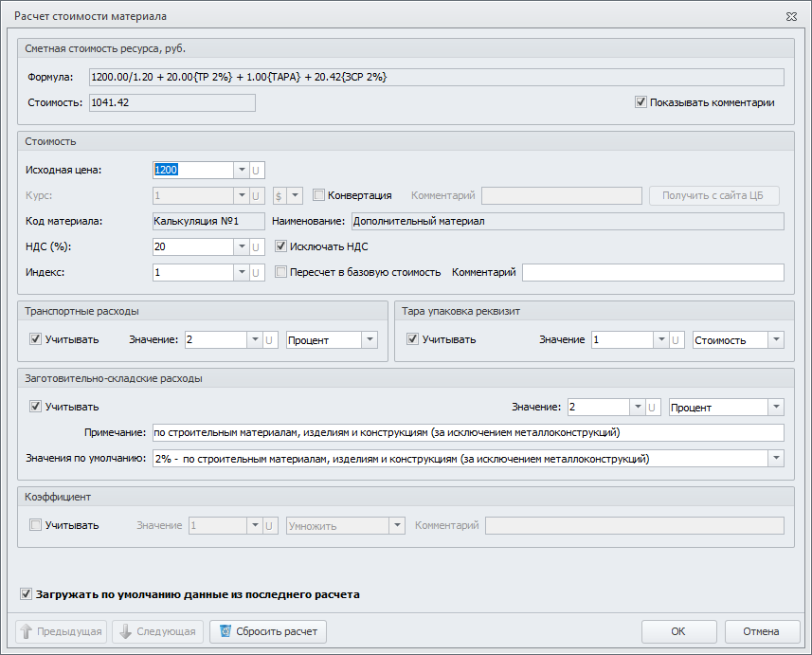
Task: Click the U button in Заготовительно-складские расходы
Action: (652, 408)
